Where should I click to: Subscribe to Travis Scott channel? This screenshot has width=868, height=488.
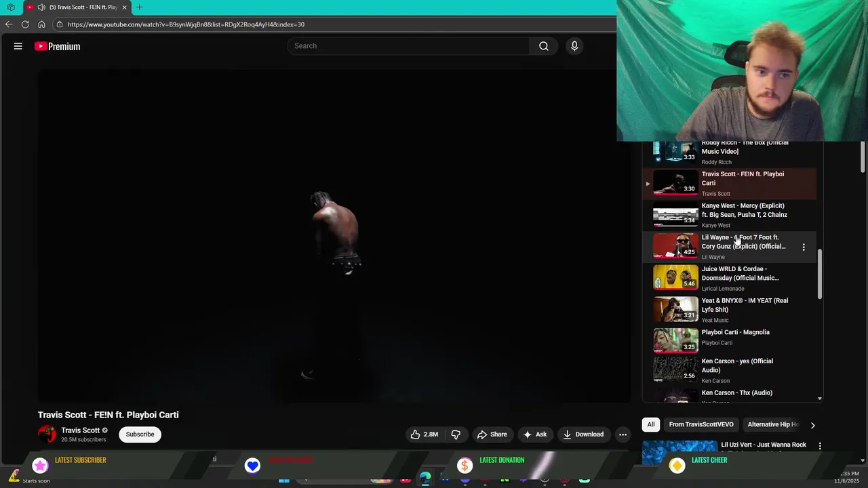pyautogui.click(x=140, y=434)
